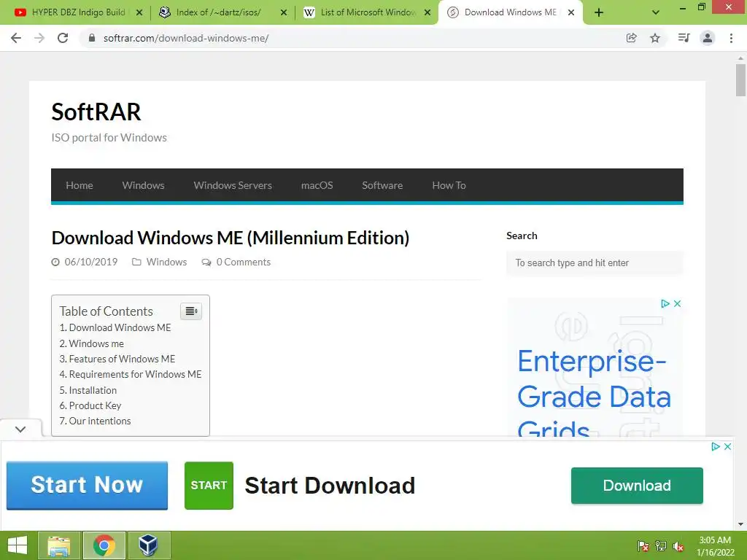747x560 pixels.
Task: Jump to 3. Features of Windows ME
Action: pos(117,359)
